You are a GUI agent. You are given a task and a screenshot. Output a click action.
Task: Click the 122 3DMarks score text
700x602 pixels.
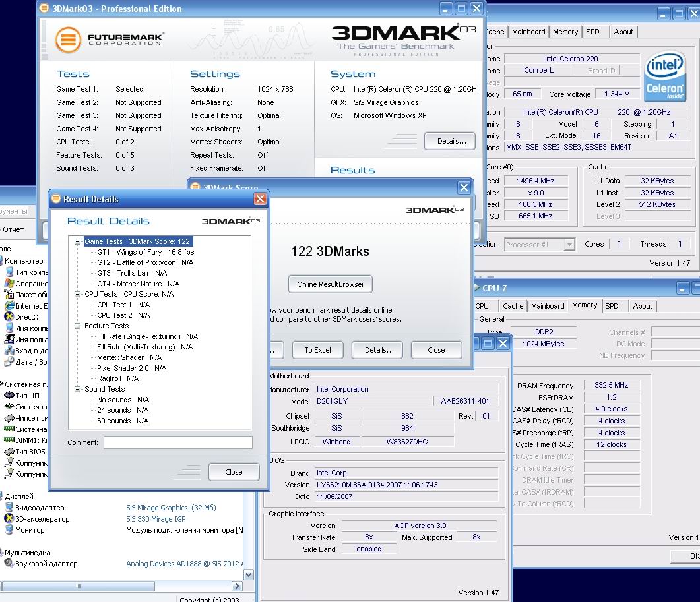(330, 251)
